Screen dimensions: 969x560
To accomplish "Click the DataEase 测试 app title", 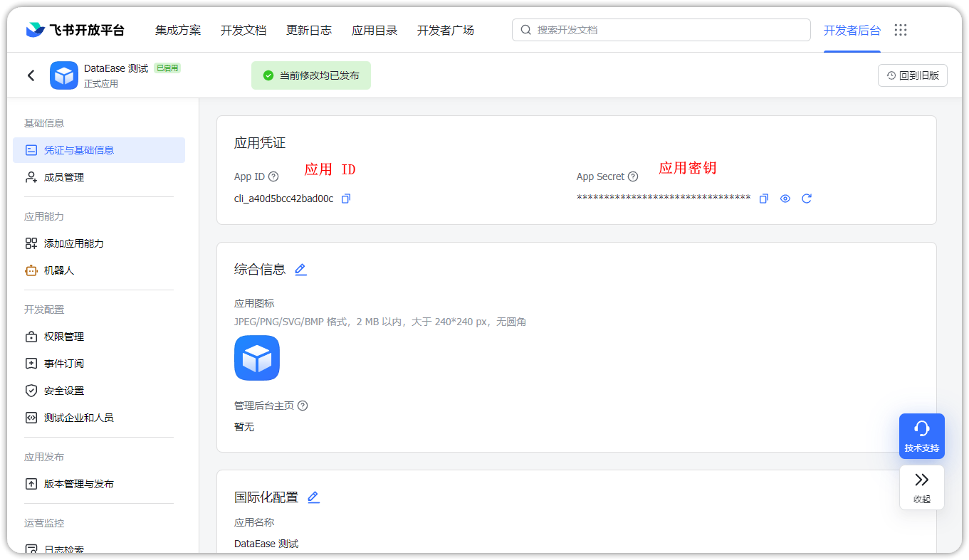I will tap(116, 68).
